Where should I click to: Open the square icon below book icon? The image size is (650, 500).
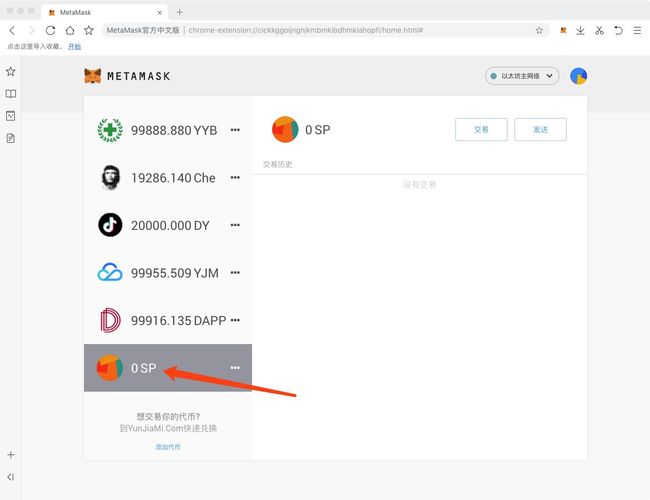11,116
